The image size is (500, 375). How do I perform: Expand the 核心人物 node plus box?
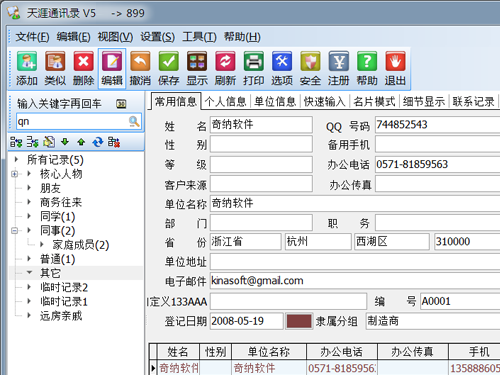(x=15, y=174)
